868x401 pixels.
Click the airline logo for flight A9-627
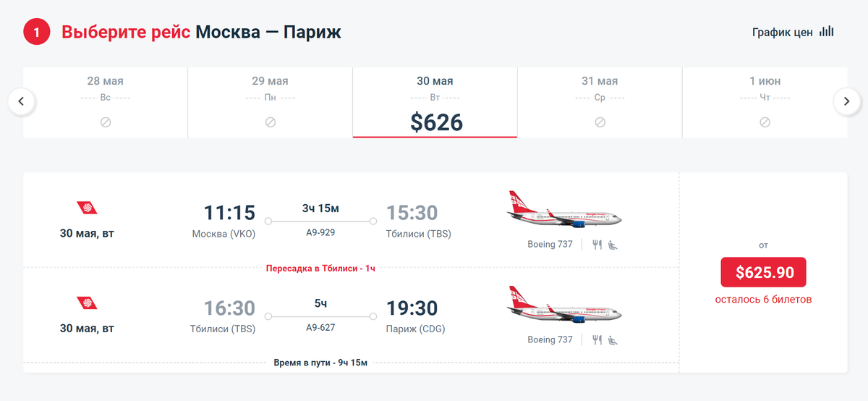pyautogui.click(x=87, y=302)
